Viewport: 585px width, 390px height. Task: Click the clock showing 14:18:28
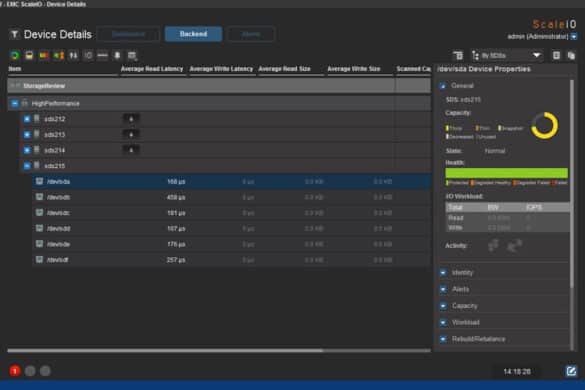[517, 372]
